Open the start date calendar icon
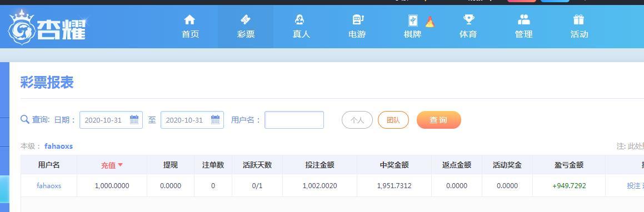The image size is (644, 212). [134, 120]
